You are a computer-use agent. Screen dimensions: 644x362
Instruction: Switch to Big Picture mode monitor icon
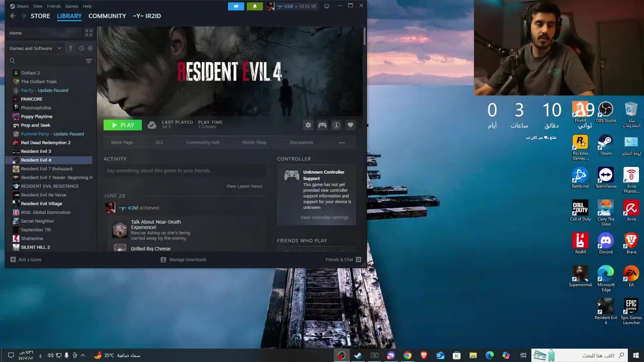pyautogui.click(x=327, y=6)
